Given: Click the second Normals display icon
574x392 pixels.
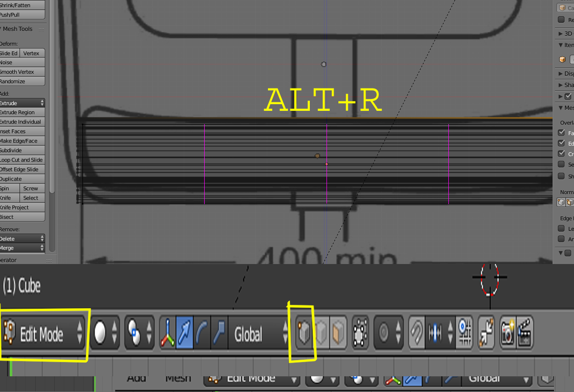Looking at the screenshot, I should point(570,202).
